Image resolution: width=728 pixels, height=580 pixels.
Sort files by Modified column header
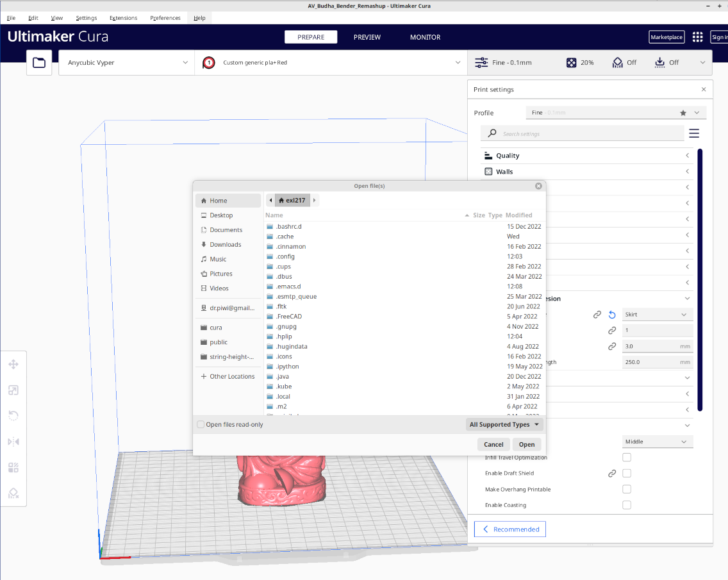(518, 215)
